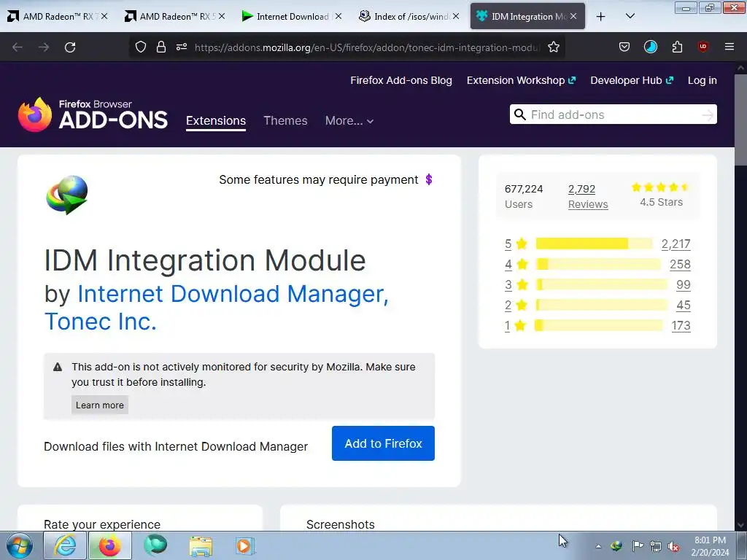Click the muted volume tray icon
Viewport: 747px width, 560px height.
tap(673, 546)
